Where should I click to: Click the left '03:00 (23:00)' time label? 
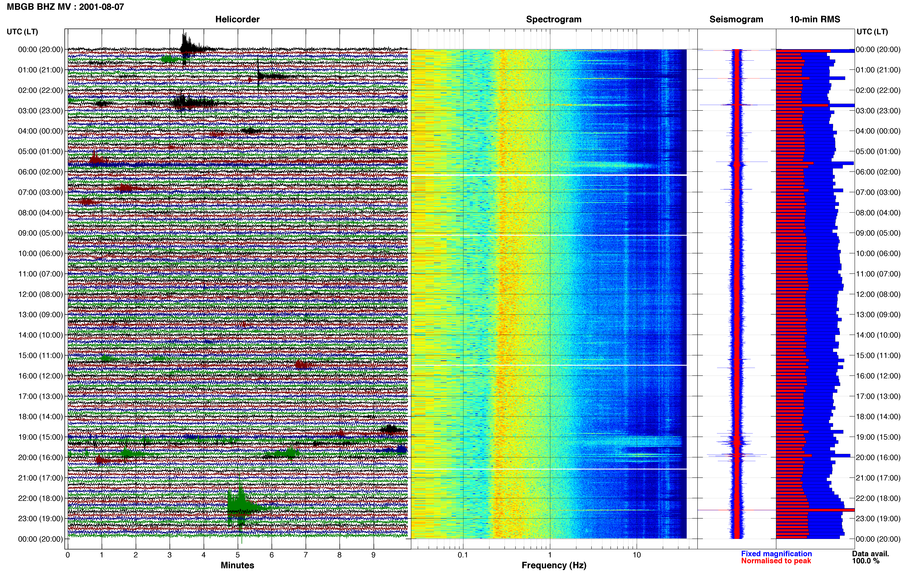[40, 111]
